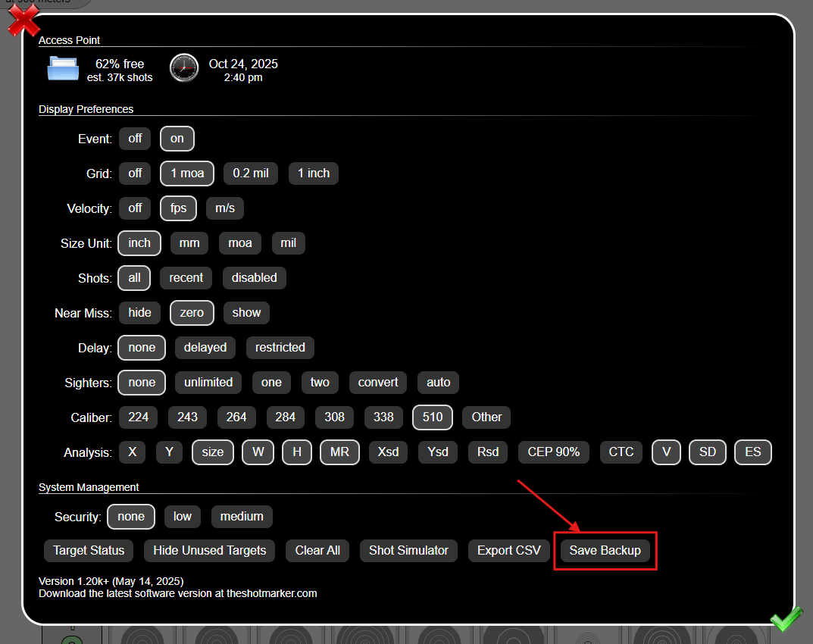Show only recent shots
This screenshot has height=644, width=813.
[186, 278]
